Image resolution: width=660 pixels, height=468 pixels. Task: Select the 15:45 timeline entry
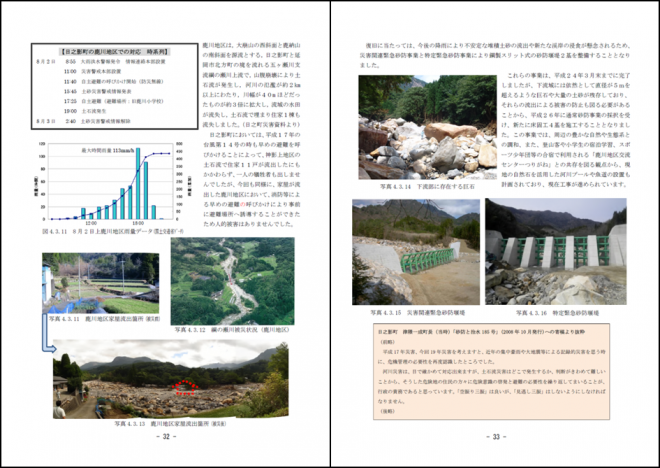tap(98, 91)
